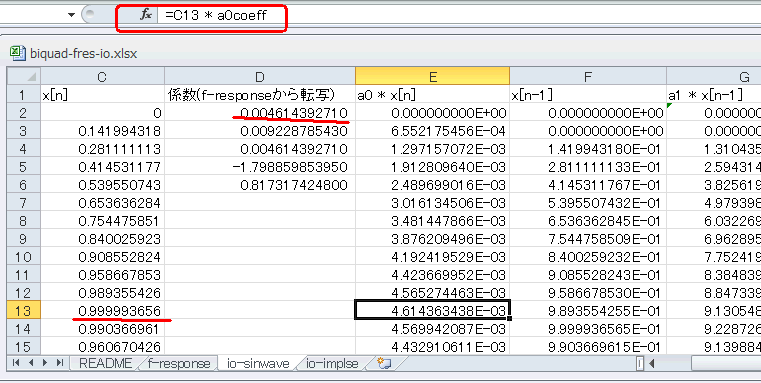
Task: Click the formula bar text =C13 * a0coeff
Action: (216, 15)
